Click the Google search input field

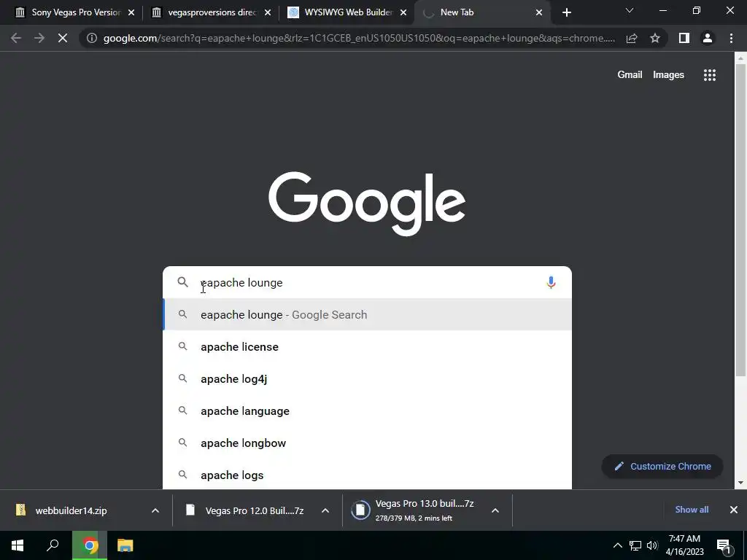[367, 282]
